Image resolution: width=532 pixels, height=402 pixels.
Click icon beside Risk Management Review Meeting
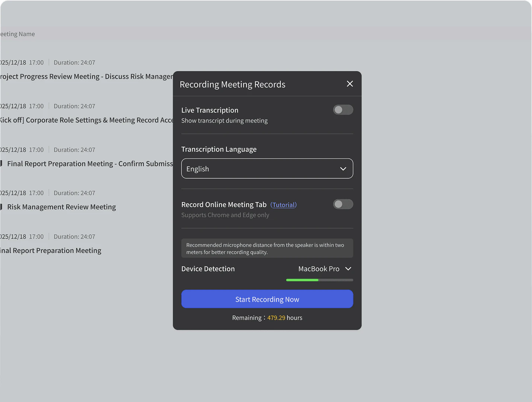[x=1, y=207]
